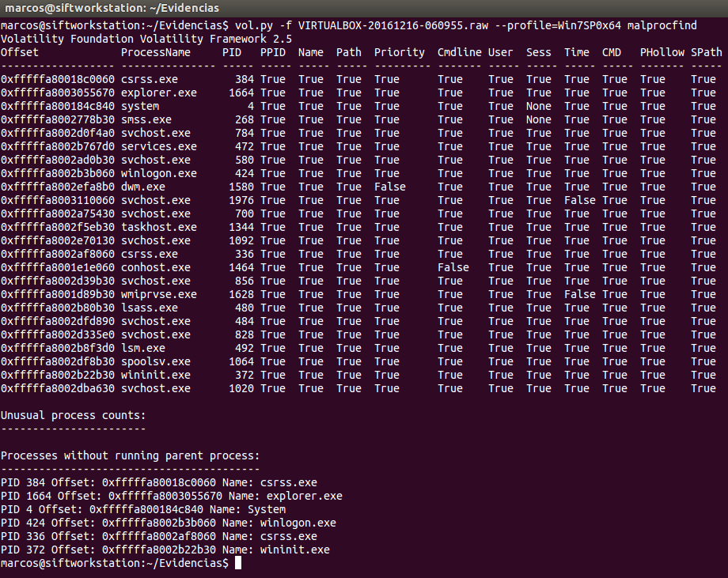
Task: Click the False Priority value for dwm.exe
Action: 389,187
